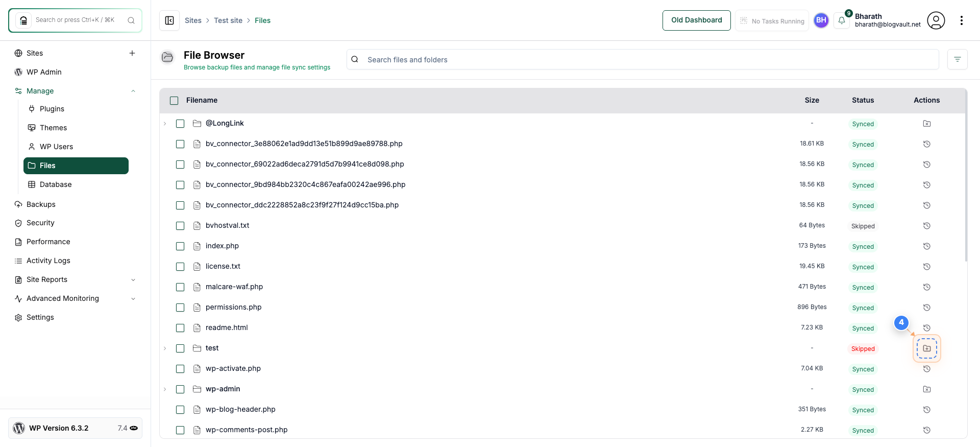
Task: Check the license.txt checkbox
Action: [x=180, y=267]
